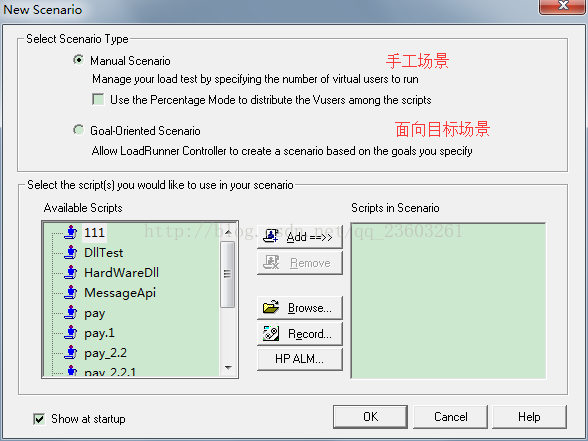Click the script icon next to pay_2.2
The width and height of the screenshot is (588, 441).
coord(70,352)
